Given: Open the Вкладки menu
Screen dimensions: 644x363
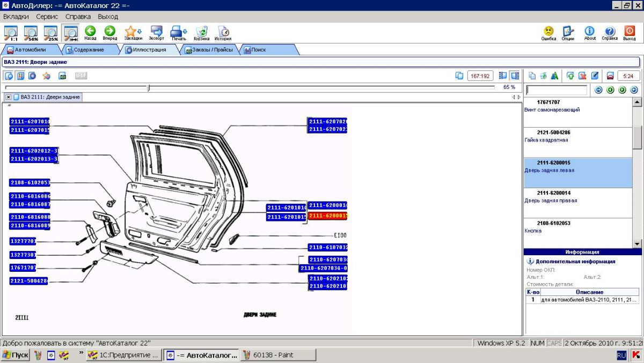Looking at the screenshot, I should [x=16, y=17].
